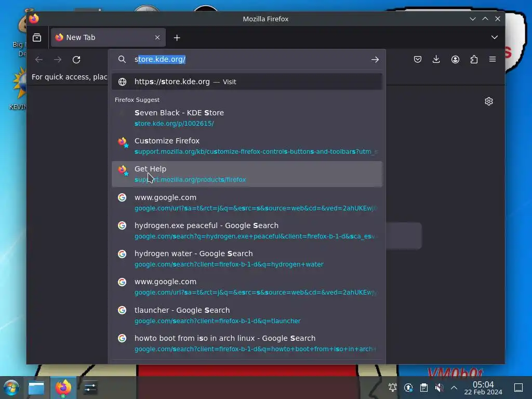Image resolution: width=532 pixels, height=399 pixels.
Task: Click Google icon beside tlauncher result
Action: point(122,310)
